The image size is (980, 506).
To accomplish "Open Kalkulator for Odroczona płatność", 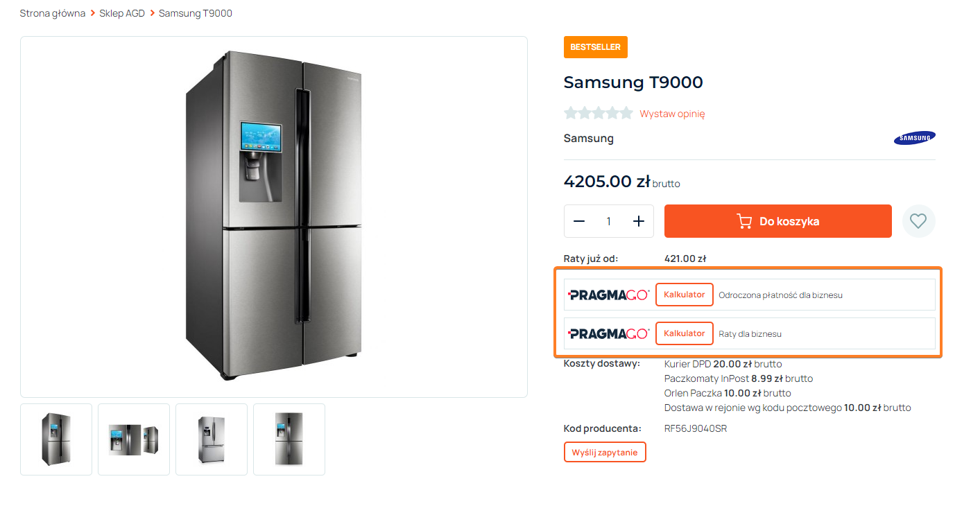I will click(684, 295).
